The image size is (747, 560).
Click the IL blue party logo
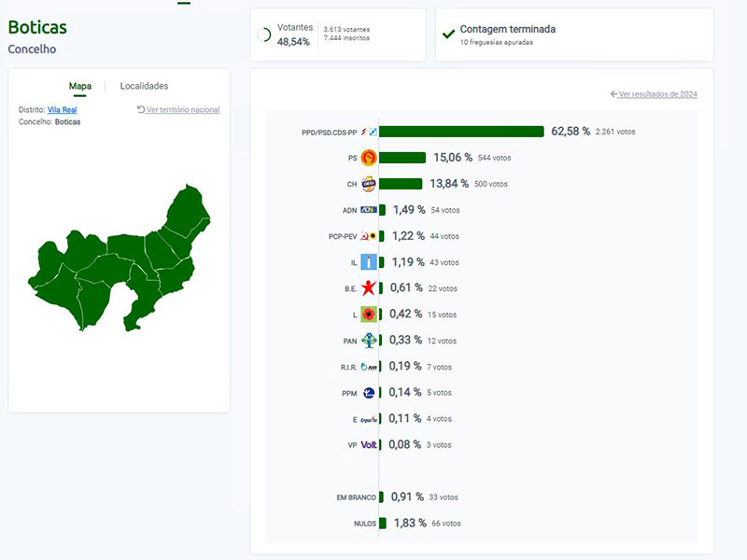coord(369,262)
